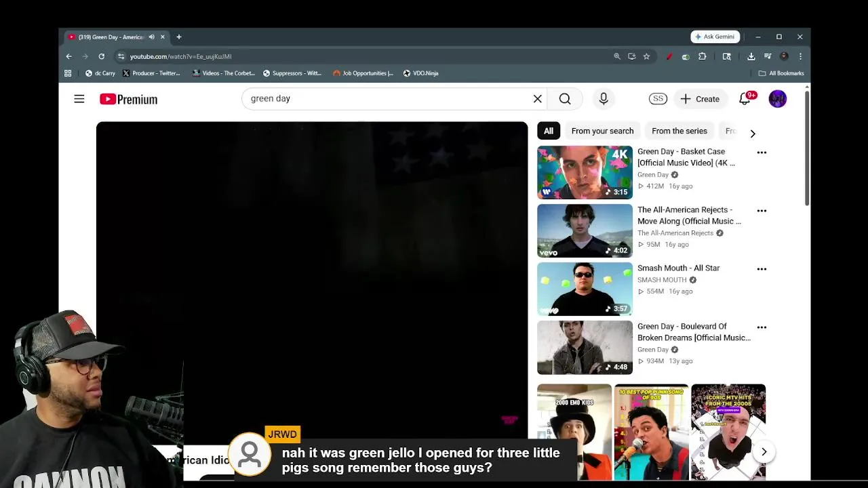Focus the address bar URL
The height and width of the screenshot is (488, 868).
(x=180, y=56)
